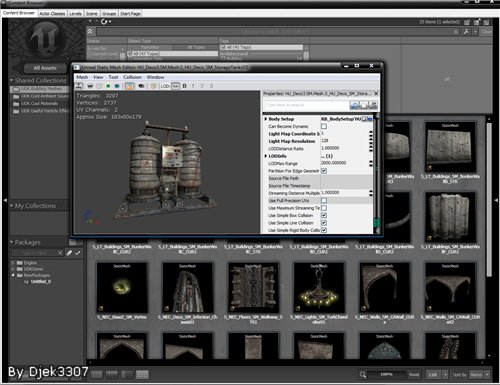The height and width of the screenshot is (385, 500).
Task: Open Sort by Name dropdown
Action: point(487,375)
